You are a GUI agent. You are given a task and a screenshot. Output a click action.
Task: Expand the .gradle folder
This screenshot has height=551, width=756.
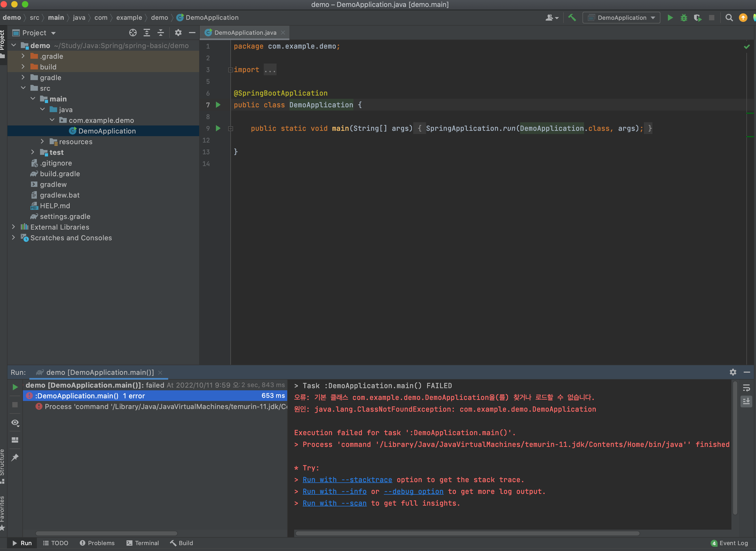23,56
